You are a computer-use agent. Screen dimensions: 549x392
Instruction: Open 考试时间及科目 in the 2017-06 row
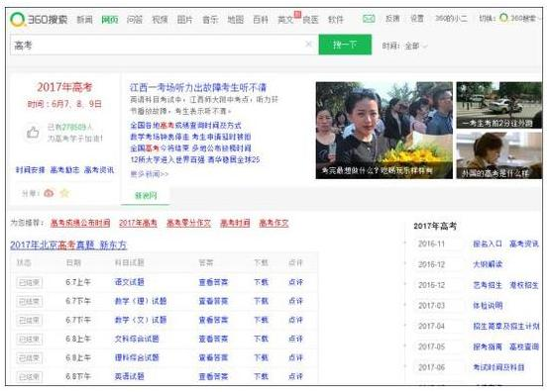[x=498, y=367]
